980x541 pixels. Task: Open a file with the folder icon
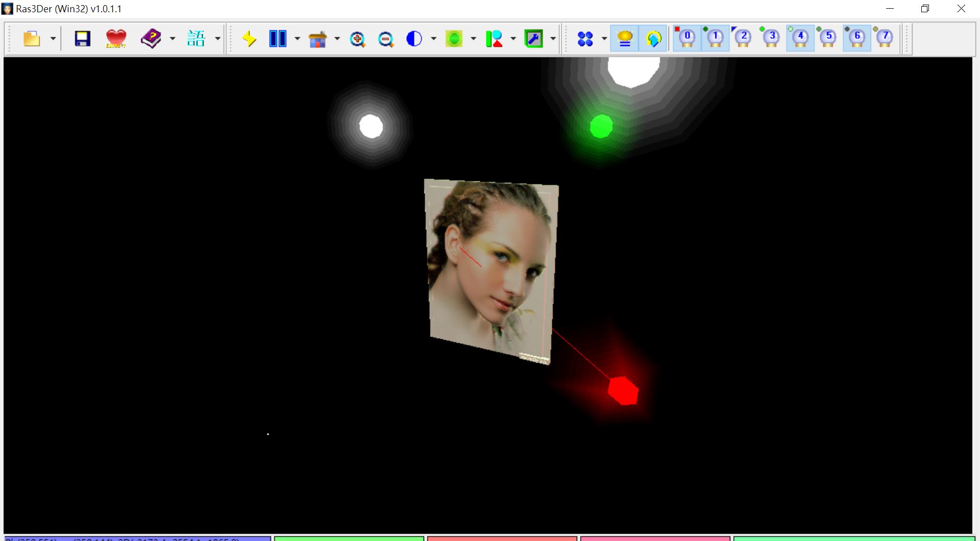tap(30, 38)
